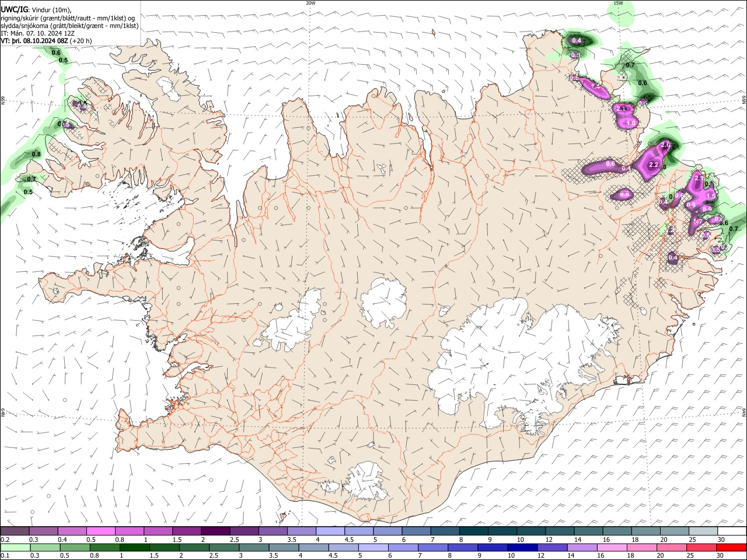Click the black 0.8 rain value off Westfjords
This screenshot has width=747, height=560.
pyautogui.click(x=36, y=154)
